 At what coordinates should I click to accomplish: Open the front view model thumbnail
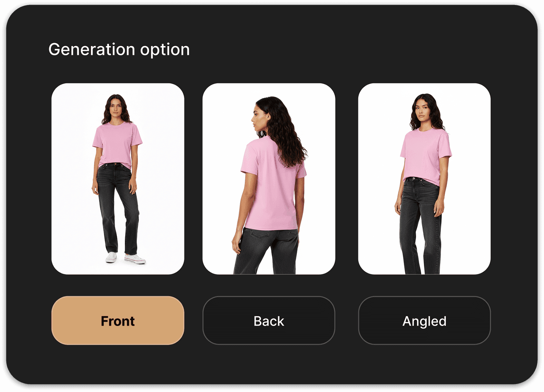(118, 179)
